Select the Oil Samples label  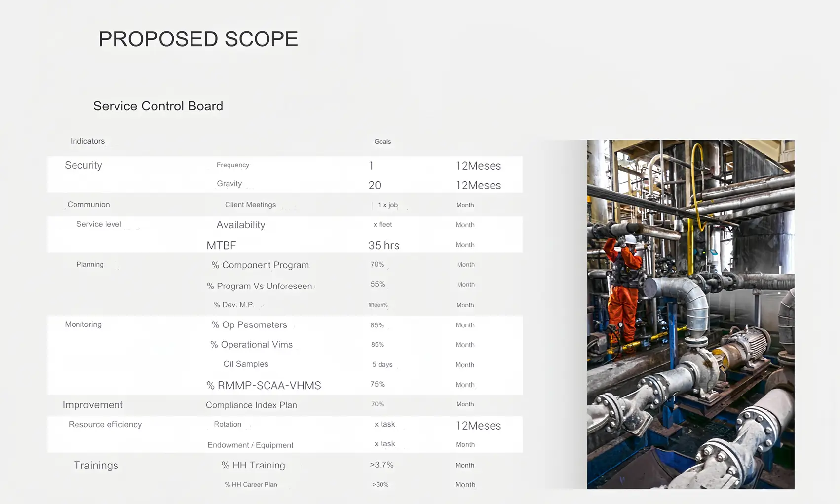coord(246,364)
